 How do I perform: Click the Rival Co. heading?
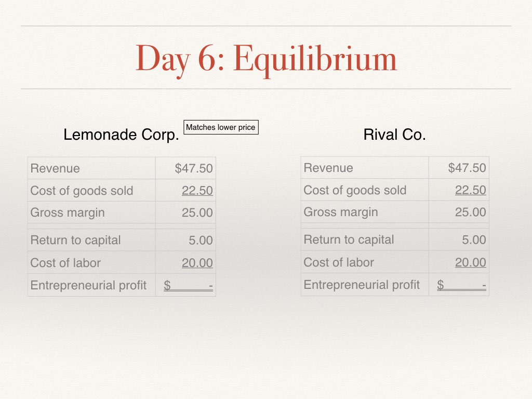tap(394, 135)
